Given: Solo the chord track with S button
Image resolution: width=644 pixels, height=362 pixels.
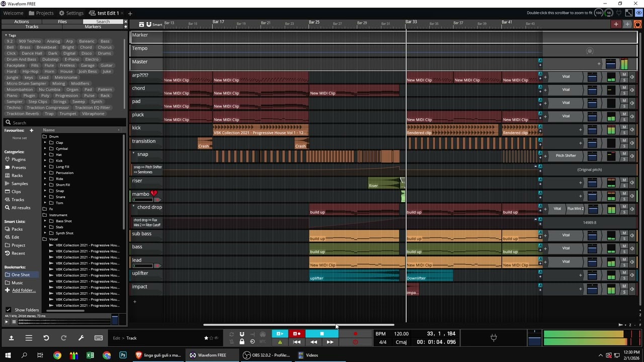Looking at the screenshot, I should coord(624,92).
